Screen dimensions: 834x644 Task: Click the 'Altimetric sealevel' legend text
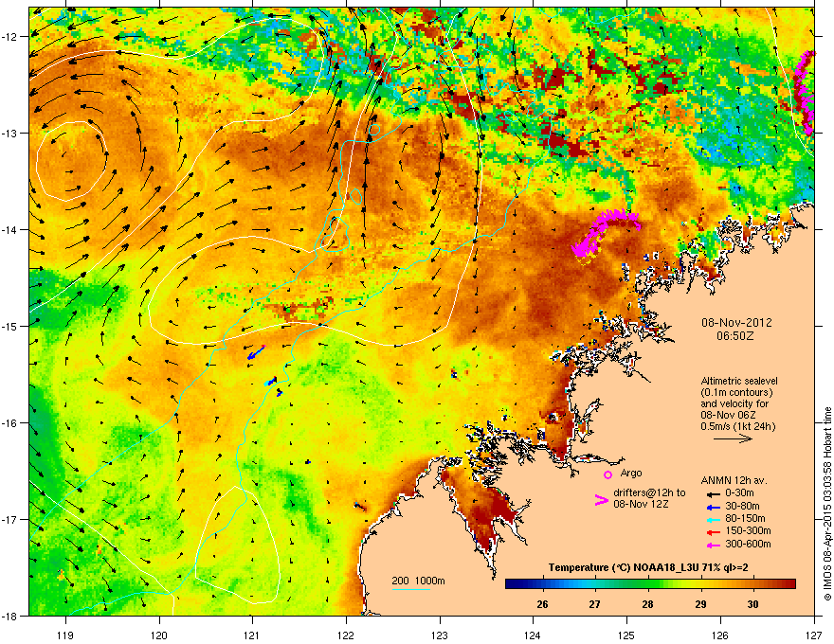[739, 381]
